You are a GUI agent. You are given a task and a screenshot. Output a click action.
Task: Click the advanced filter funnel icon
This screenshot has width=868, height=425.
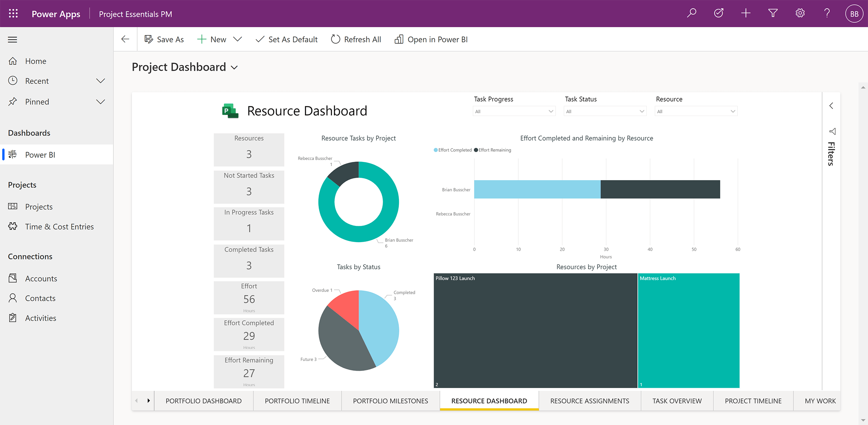773,14
